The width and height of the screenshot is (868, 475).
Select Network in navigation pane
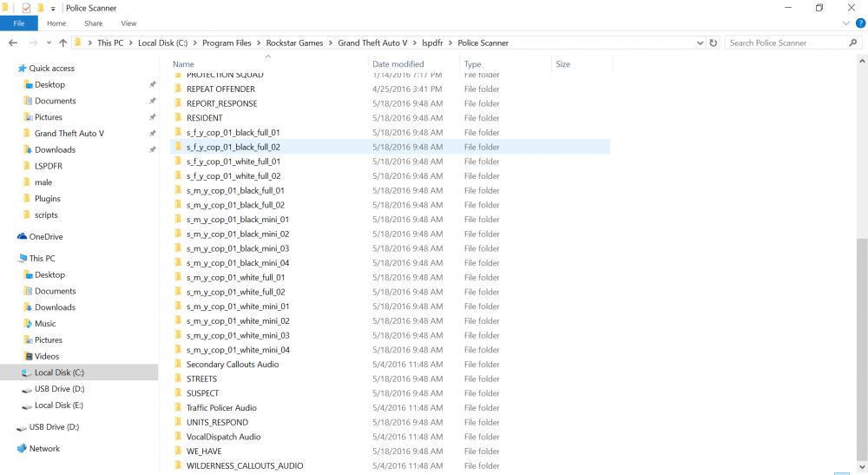44,448
